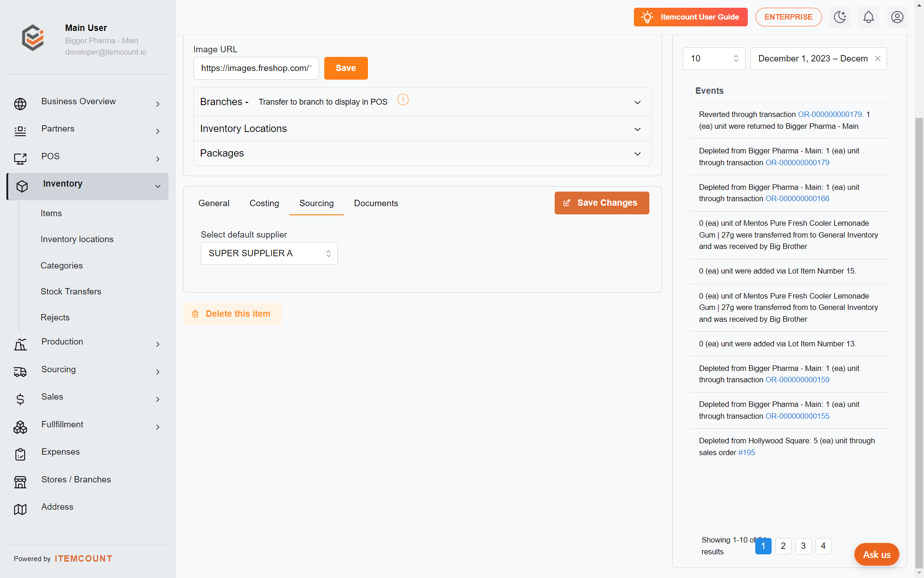Click the Image URL input field

pos(256,68)
